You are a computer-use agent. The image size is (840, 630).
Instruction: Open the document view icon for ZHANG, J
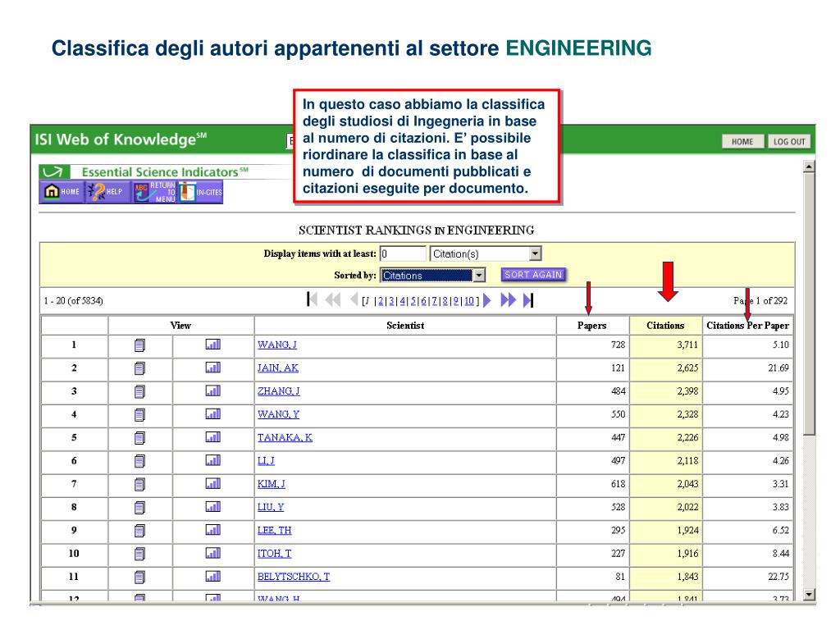[139, 391]
